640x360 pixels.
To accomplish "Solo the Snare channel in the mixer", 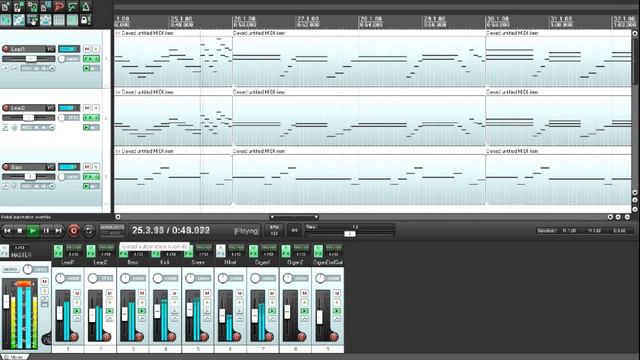I will 207,302.
